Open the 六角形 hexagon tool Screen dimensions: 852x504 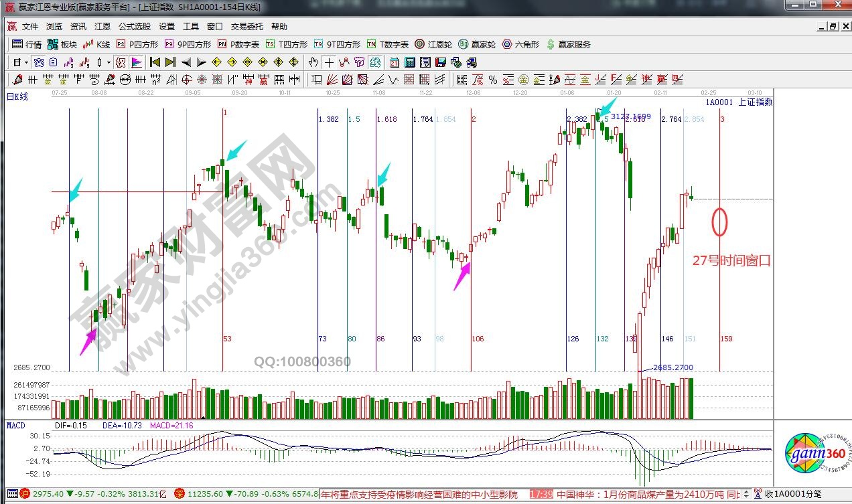pyautogui.click(x=521, y=45)
